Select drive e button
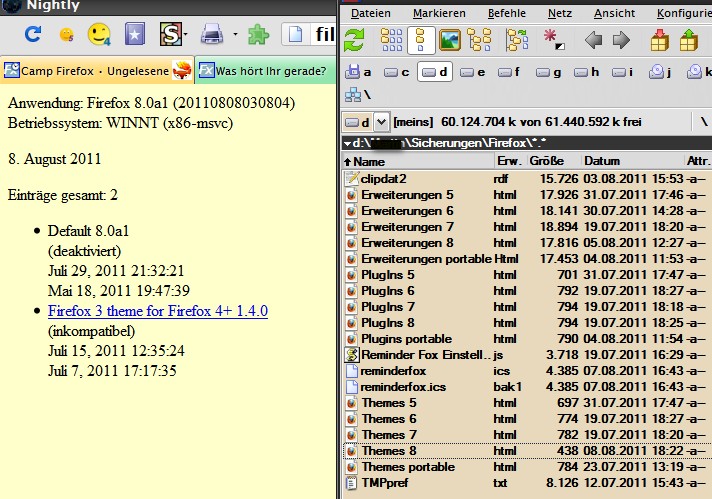712x499 pixels. [x=474, y=72]
